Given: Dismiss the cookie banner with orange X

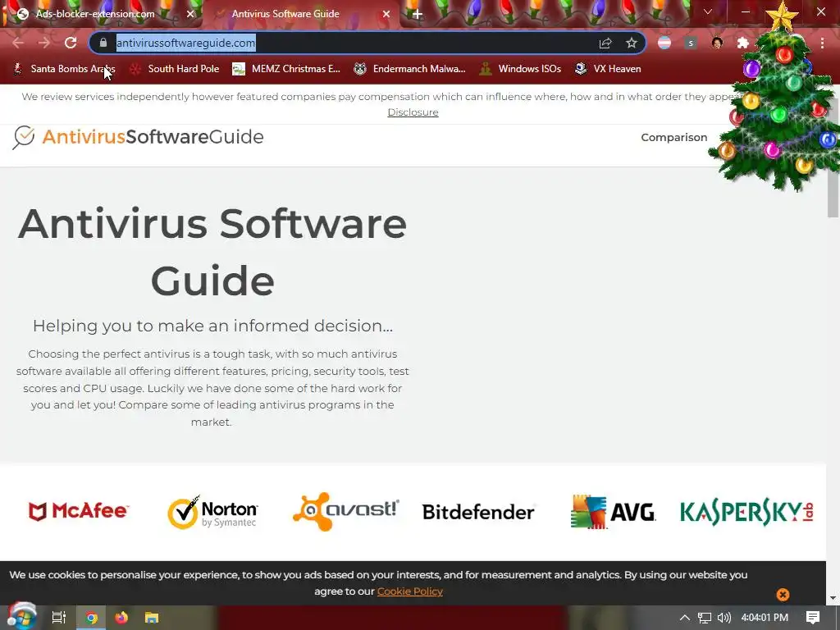Looking at the screenshot, I should coord(783,595).
